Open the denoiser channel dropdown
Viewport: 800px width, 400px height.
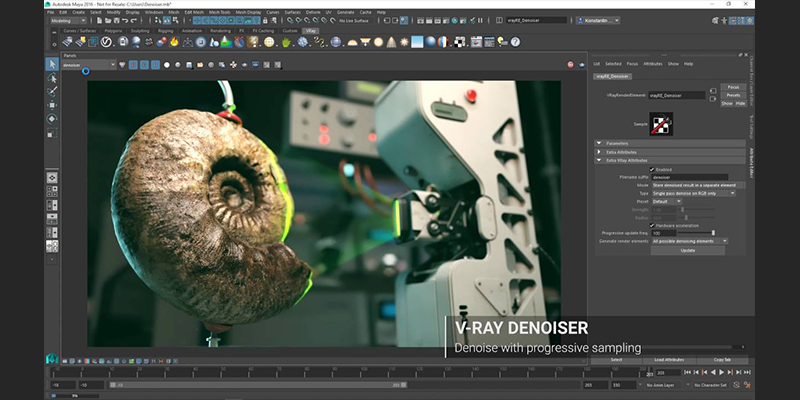point(89,65)
